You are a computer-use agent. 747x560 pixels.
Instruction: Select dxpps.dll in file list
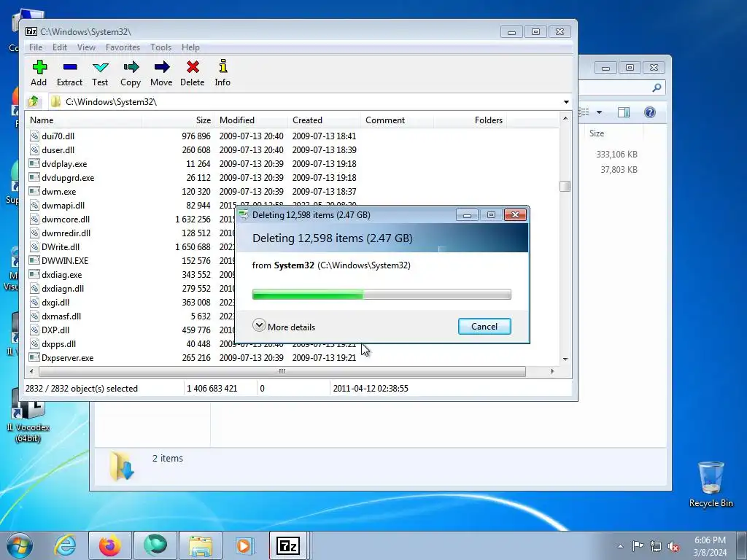[x=58, y=344]
